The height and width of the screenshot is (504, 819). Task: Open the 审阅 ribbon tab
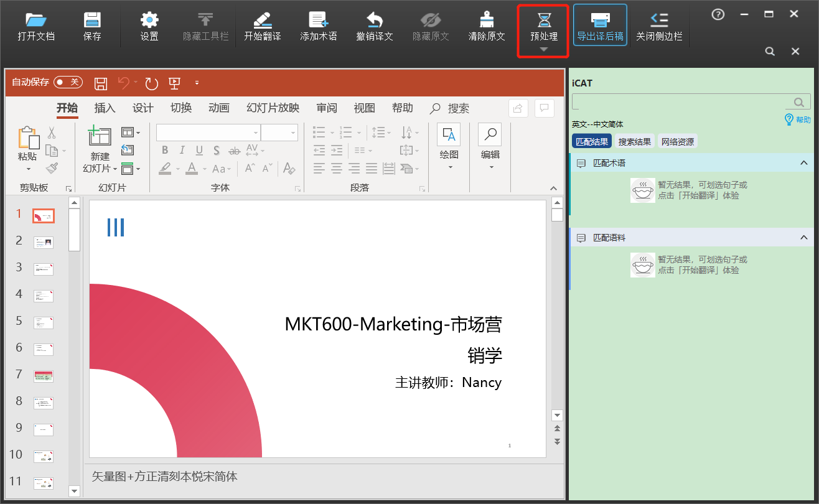pos(326,108)
